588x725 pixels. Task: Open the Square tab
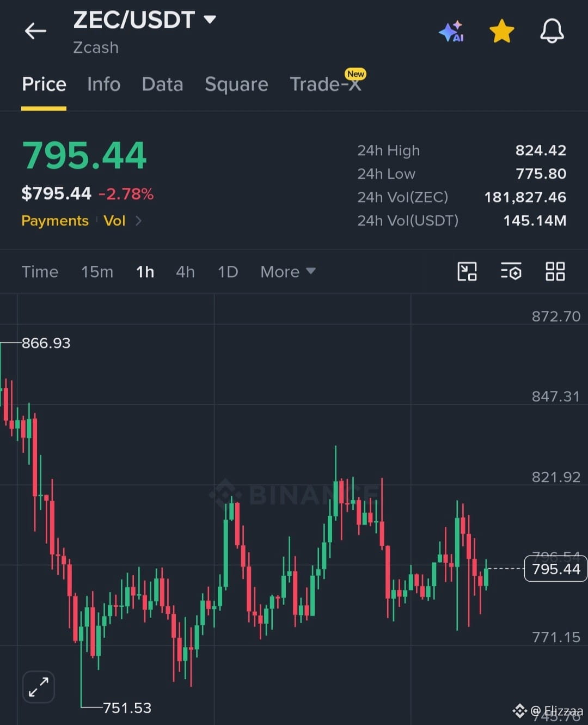click(236, 84)
